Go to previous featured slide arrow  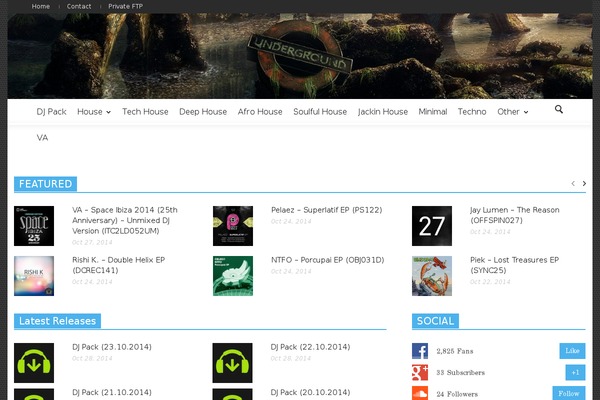pos(573,184)
